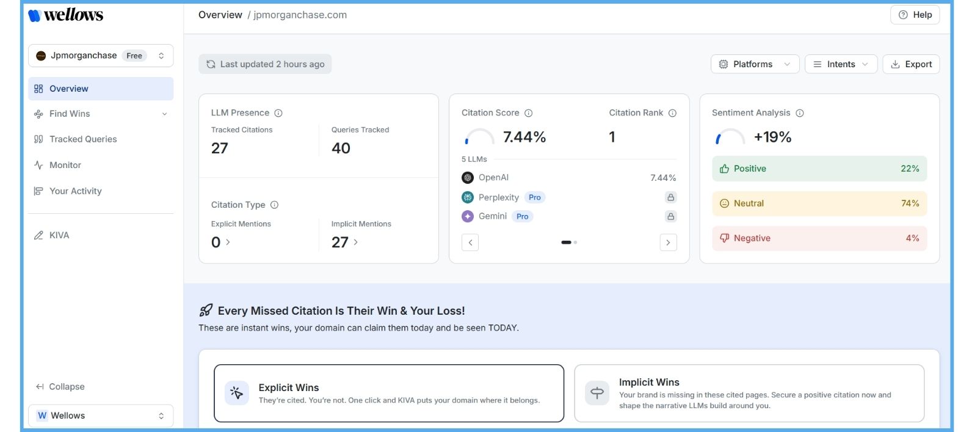This screenshot has width=980, height=432.
Task: Click the rocket icon beside missed citation heading
Action: [x=206, y=310]
